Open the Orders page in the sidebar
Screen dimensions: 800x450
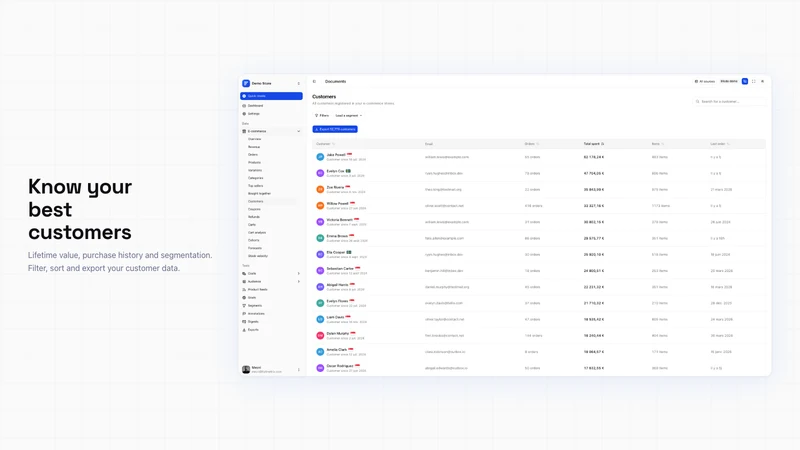[x=253, y=155]
